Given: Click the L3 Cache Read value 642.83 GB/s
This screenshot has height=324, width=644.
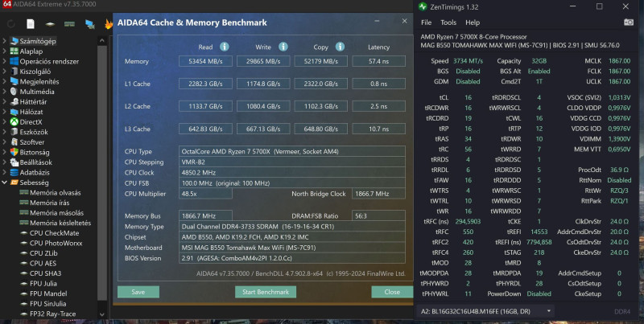Looking at the screenshot, I should click(205, 129).
